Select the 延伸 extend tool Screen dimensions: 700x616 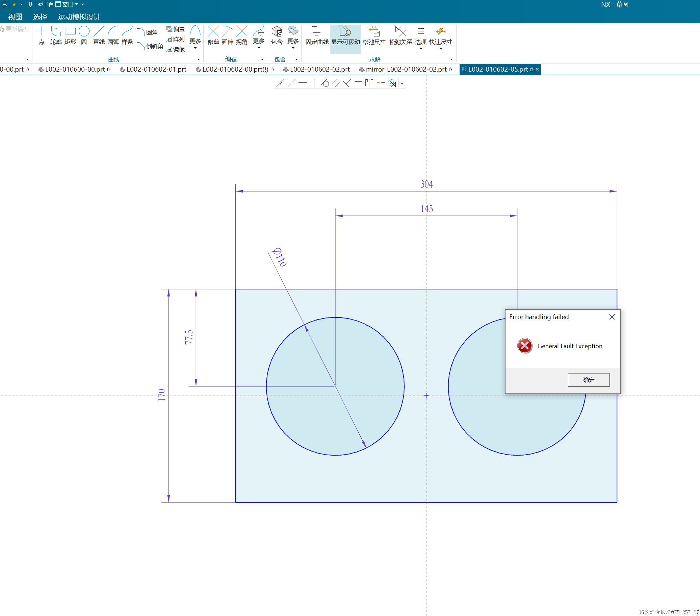227,36
